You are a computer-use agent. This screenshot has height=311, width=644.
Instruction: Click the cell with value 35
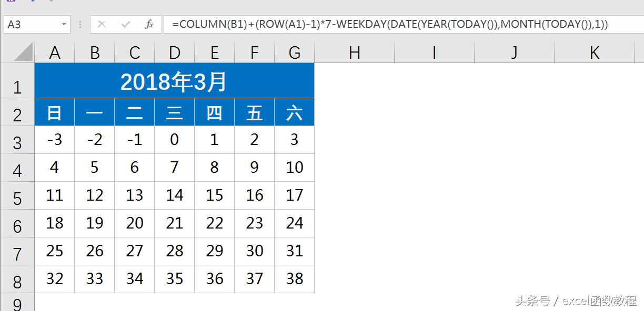coord(175,279)
